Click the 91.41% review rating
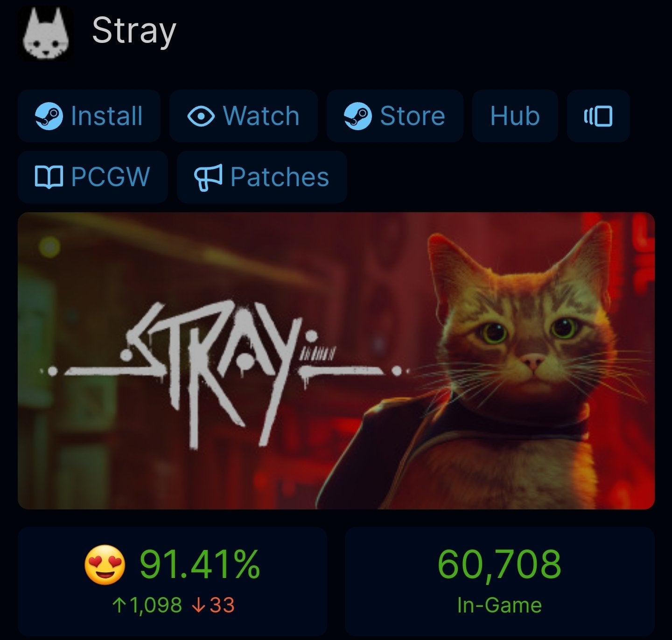The image size is (672, 640). click(x=200, y=564)
